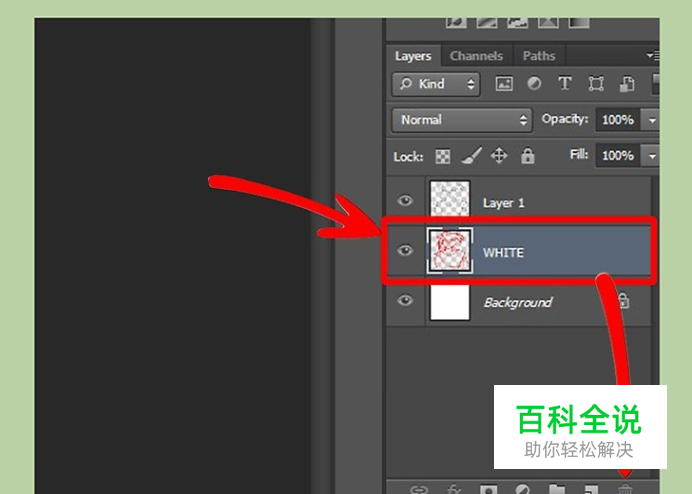The image size is (692, 494).
Task: Hide Layer 1 using its eye icon
Action: pyautogui.click(x=405, y=201)
